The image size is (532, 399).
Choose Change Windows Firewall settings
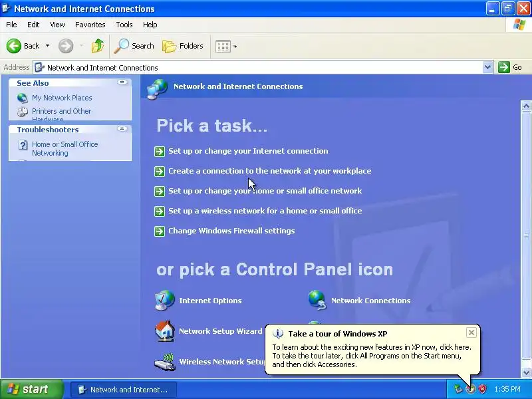(x=231, y=231)
